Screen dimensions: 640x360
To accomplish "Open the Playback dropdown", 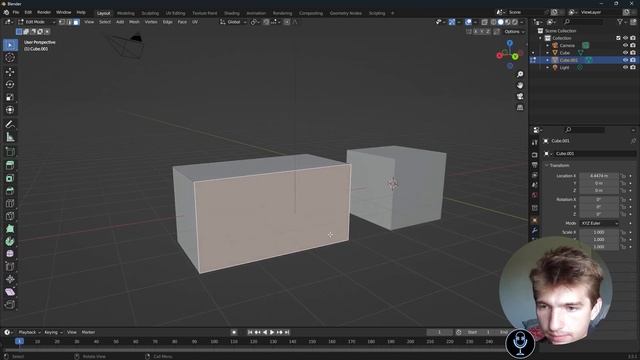I will coord(29,332).
